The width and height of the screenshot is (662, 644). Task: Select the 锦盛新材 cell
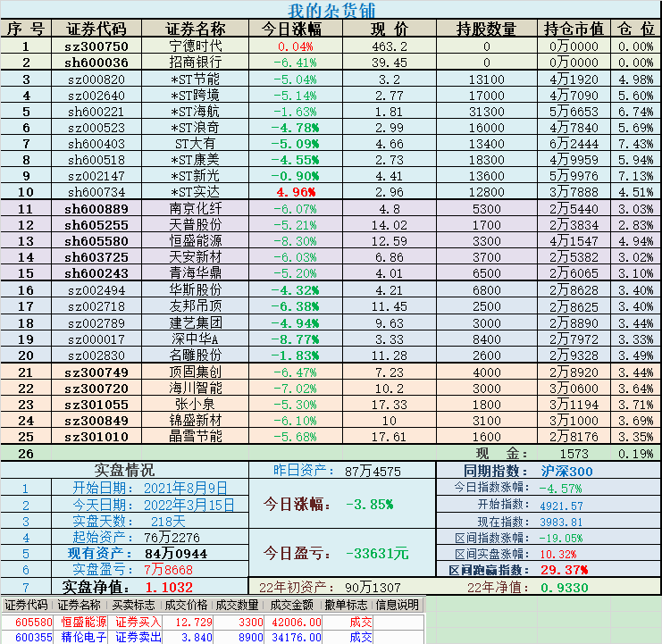point(195,421)
